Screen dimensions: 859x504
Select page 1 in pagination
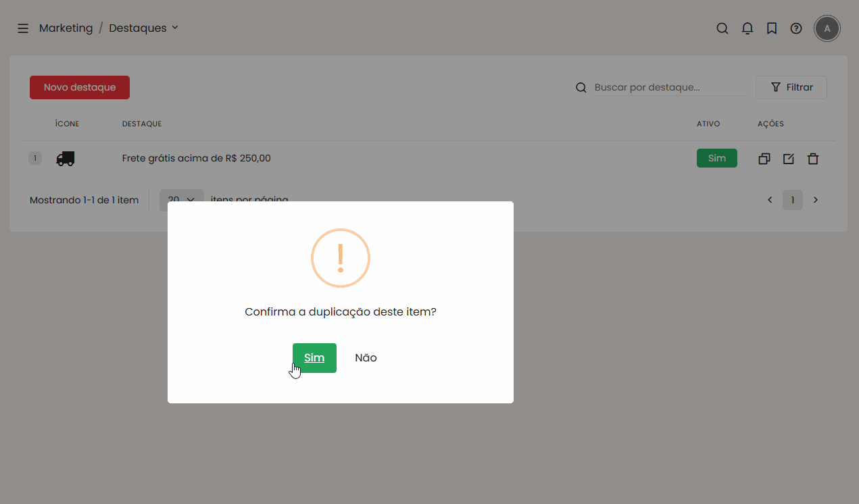tap(792, 200)
